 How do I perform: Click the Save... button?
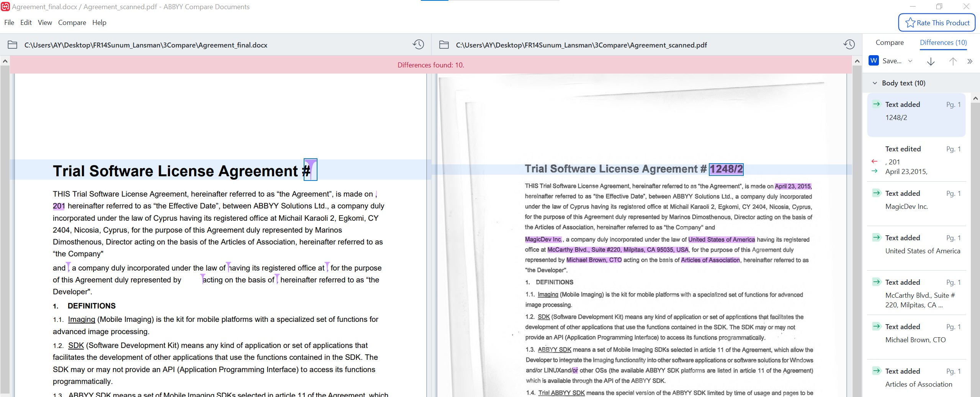coord(892,61)
